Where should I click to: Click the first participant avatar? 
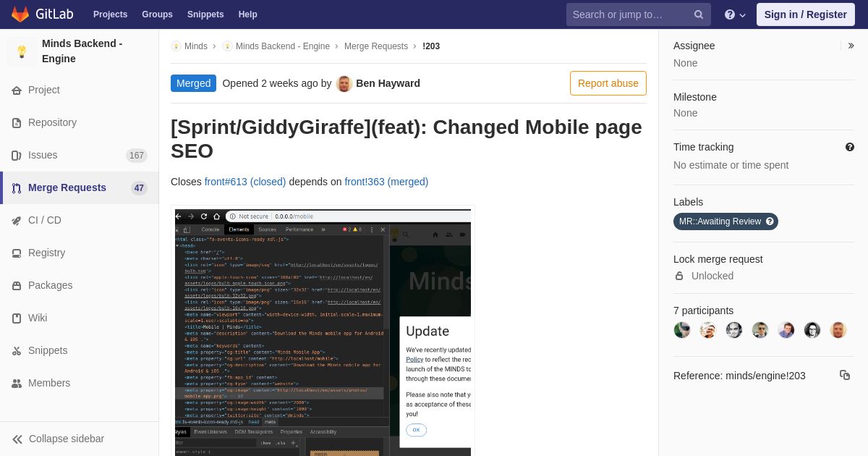tap(682, 330)
